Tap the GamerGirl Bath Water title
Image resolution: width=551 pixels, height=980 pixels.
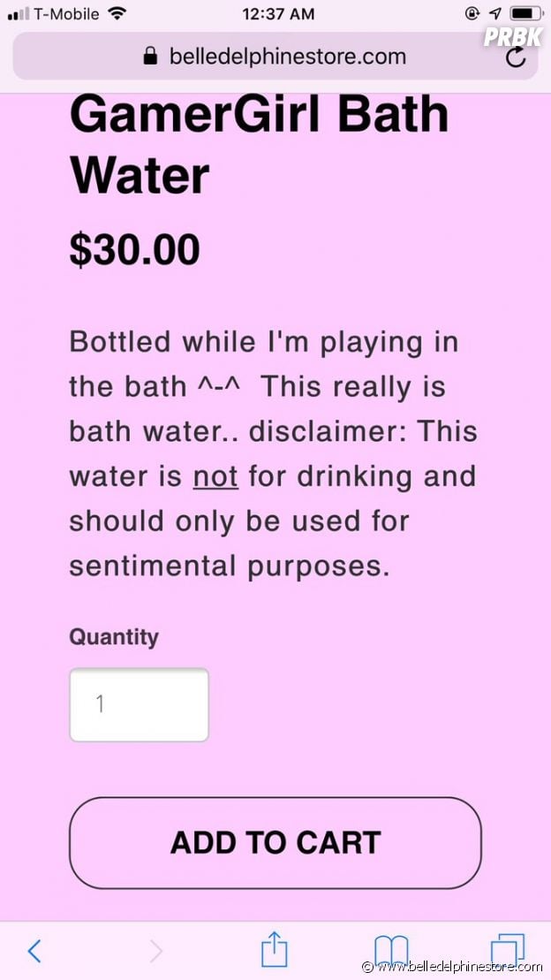pyautogui.click(x=259, y=145)
